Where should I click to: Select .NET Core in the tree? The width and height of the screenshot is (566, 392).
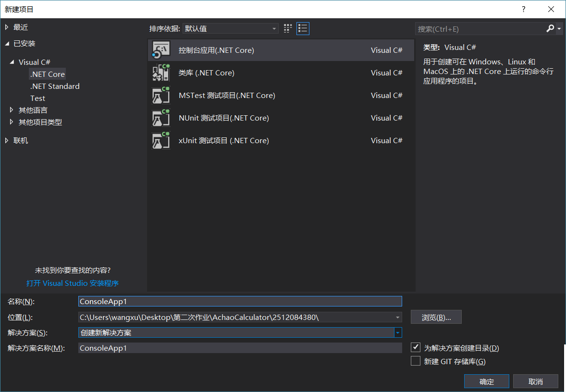pyautogui.click(x=48, y=74)
